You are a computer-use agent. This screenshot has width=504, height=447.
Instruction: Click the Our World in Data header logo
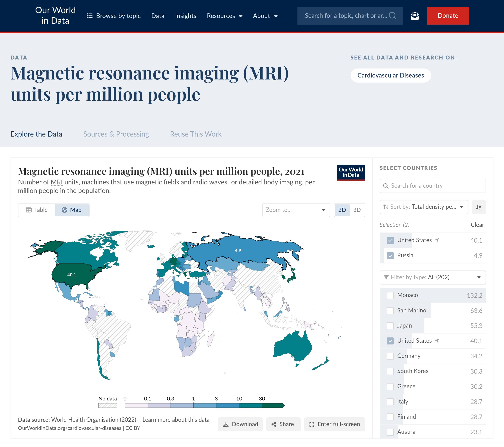click(55, 15)
